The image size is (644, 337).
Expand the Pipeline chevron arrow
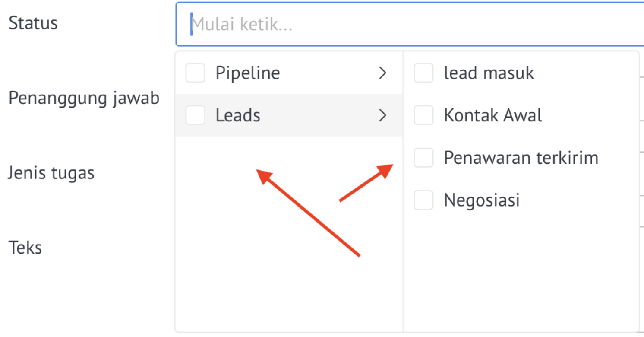(382, 73)
